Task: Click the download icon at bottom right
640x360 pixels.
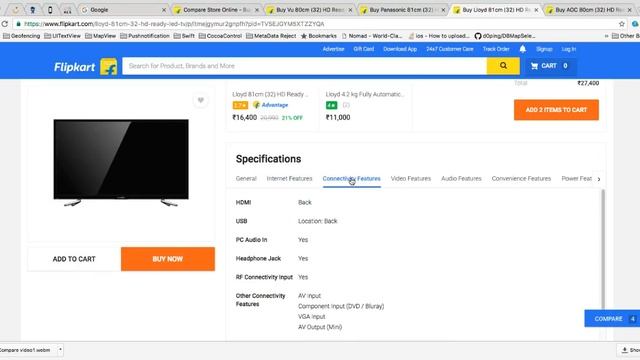Action: point(624,350)
